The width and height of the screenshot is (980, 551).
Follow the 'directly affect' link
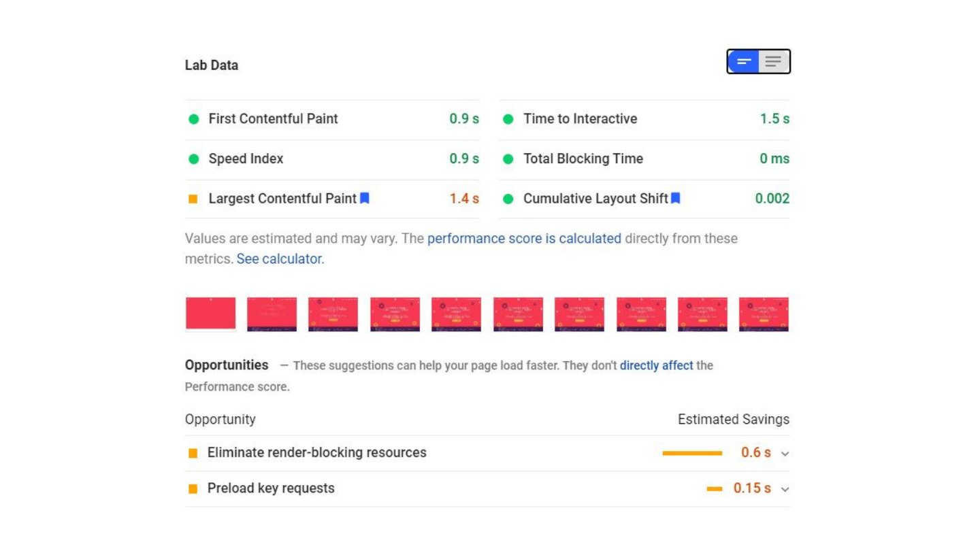pos(656,365)
